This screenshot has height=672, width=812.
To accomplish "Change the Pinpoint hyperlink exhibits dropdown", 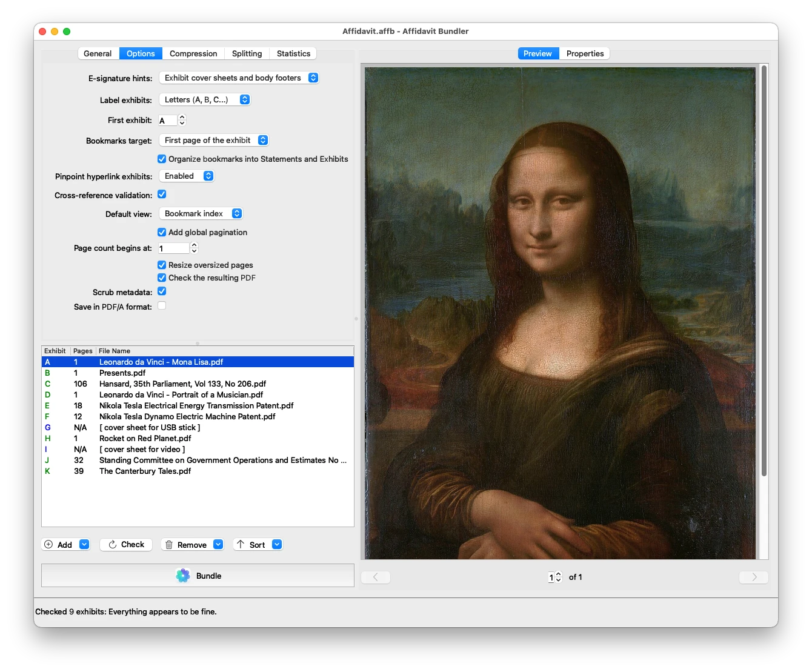I will pyautogui.click(x=187, y=176).
